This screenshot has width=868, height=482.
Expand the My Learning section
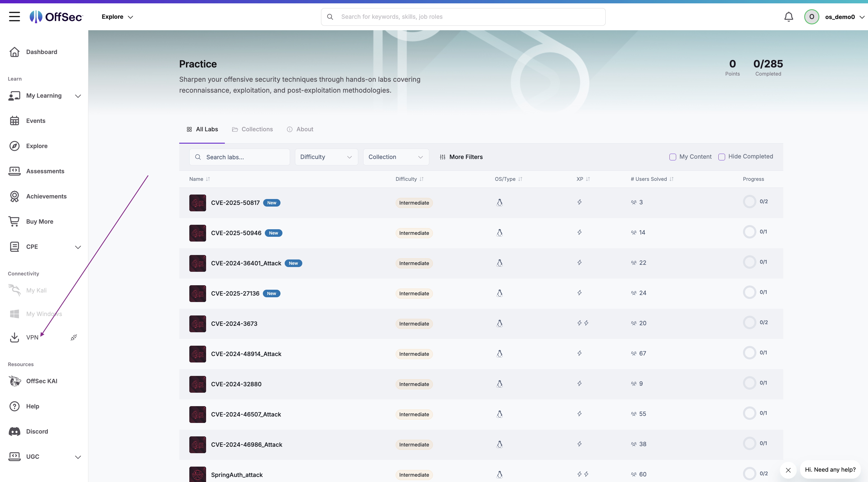pyautogui.click(x=78, y=96)
